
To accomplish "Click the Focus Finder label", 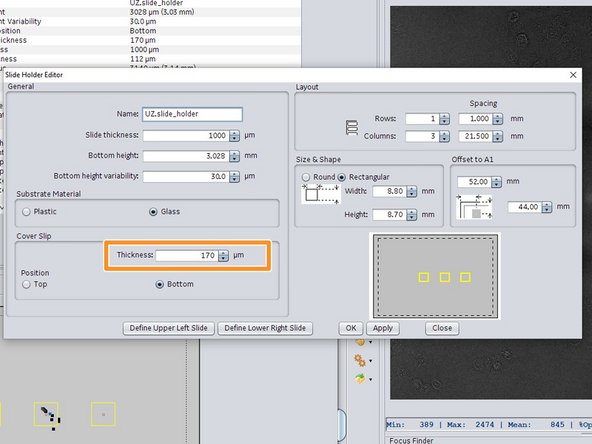I will pos(412,440).
